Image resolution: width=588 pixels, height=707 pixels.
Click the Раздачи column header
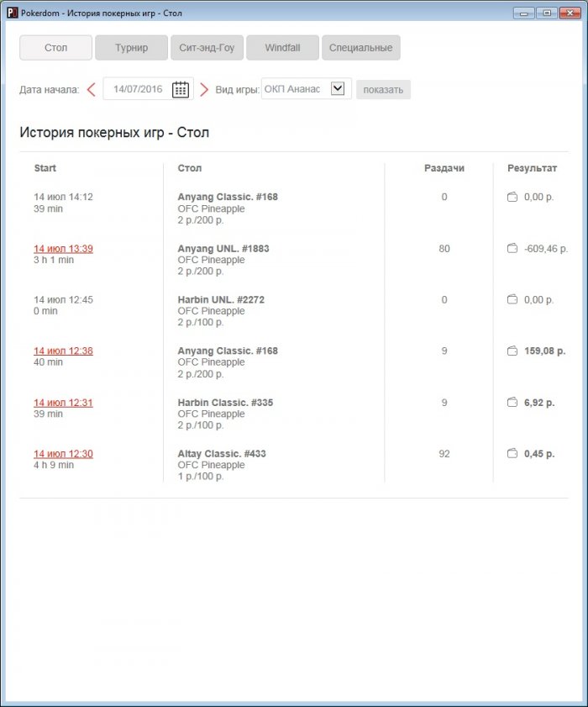444,168
